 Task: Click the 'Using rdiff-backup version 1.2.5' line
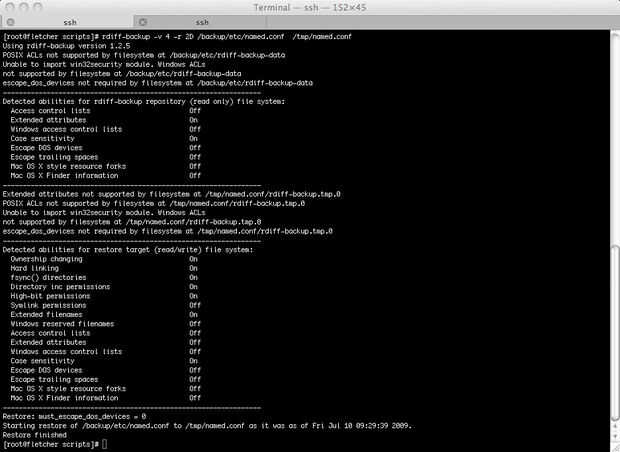pos(66,46)
